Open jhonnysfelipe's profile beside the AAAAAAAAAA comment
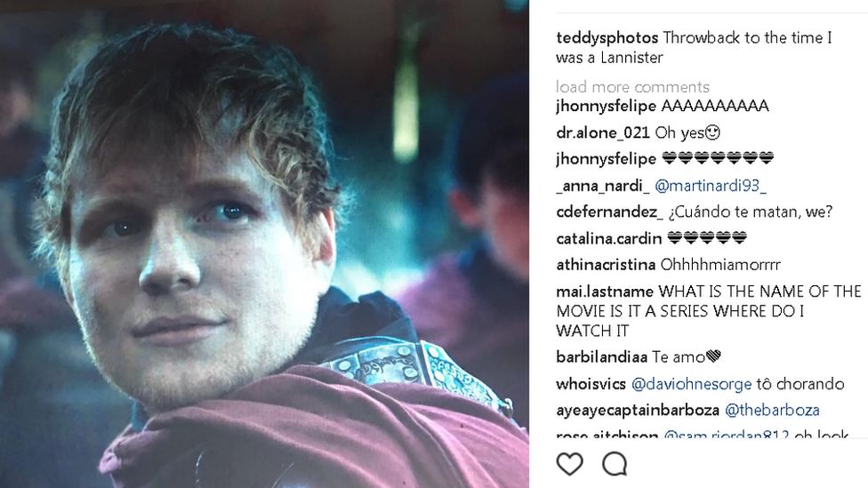This screenshot has height=488, width=868. pos(606,107)
